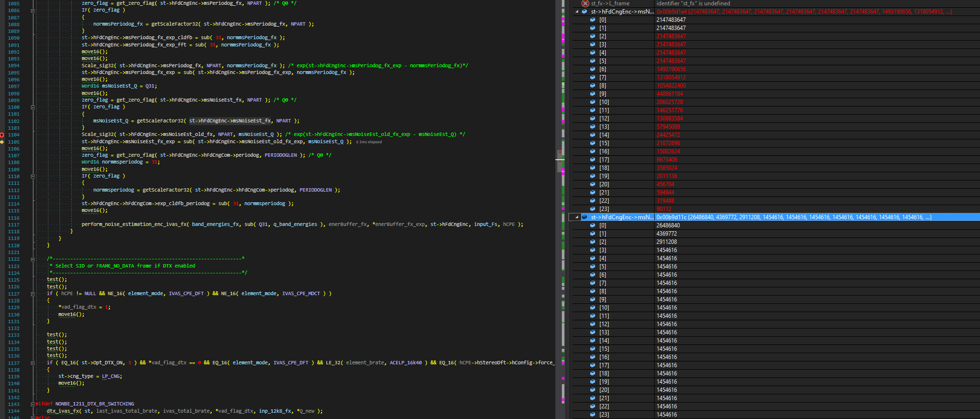Click the yellow execution arrow at line 1105
Screen dimensions: 980x419
pos(2,142)
